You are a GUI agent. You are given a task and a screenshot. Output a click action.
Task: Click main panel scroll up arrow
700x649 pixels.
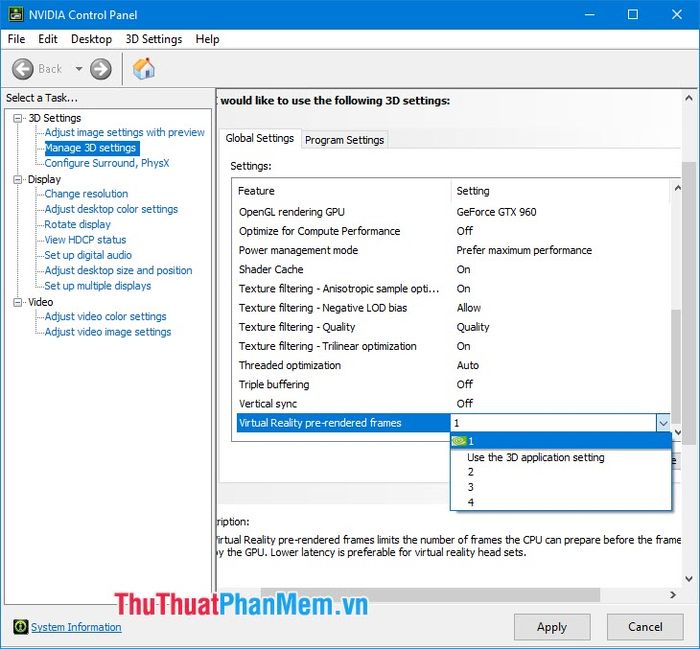click(689, 98)
